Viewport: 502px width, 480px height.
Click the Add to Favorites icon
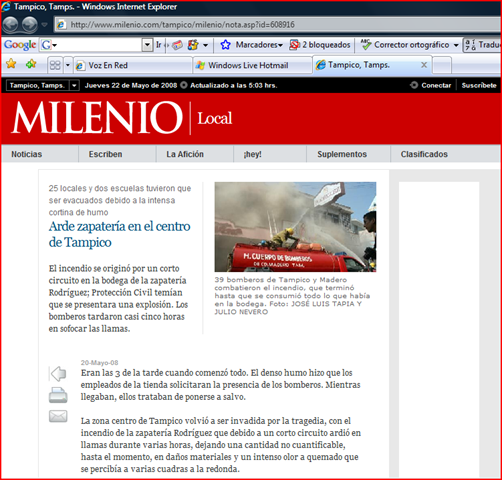pyautogui.click(x=31, y=64)
